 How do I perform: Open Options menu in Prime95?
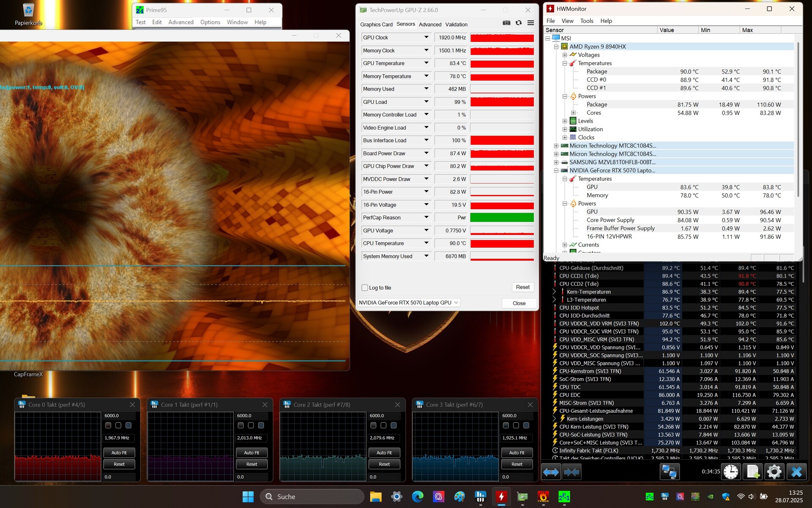click(x=210, y=22)
